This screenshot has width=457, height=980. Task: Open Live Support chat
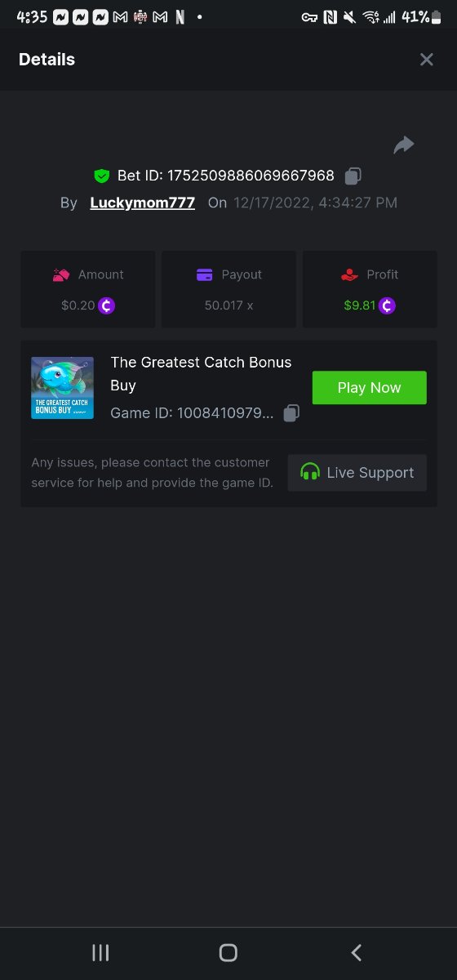coord(357,473)
